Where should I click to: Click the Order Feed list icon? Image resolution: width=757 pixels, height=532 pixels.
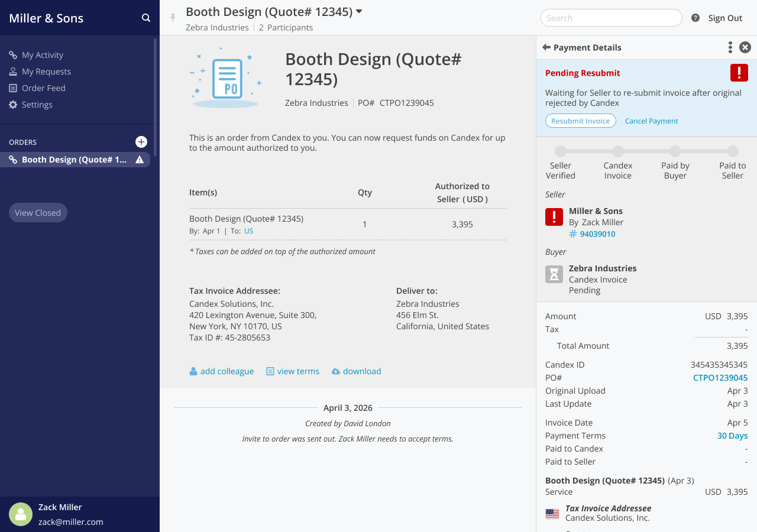tap(13, 88)
